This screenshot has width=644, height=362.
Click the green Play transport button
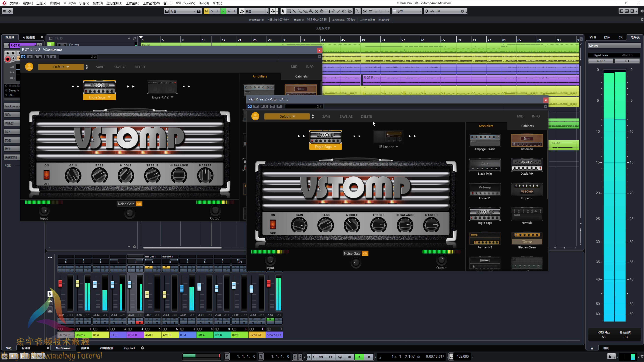coord(359,357)
